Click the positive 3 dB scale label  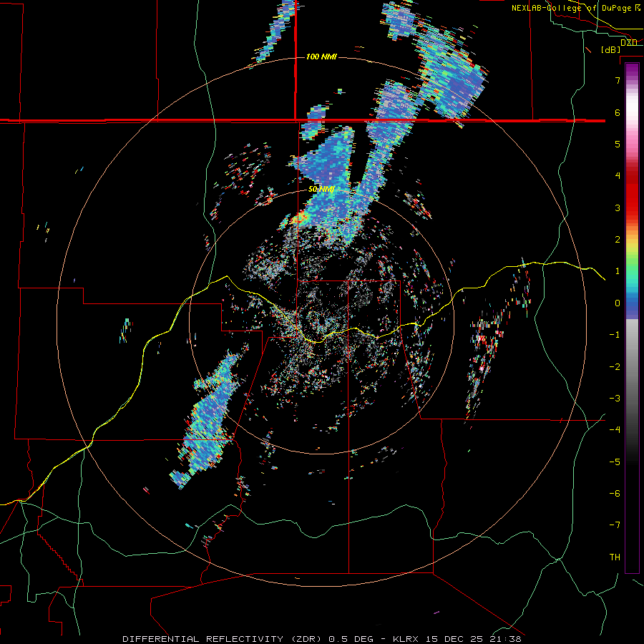(618, 208)
